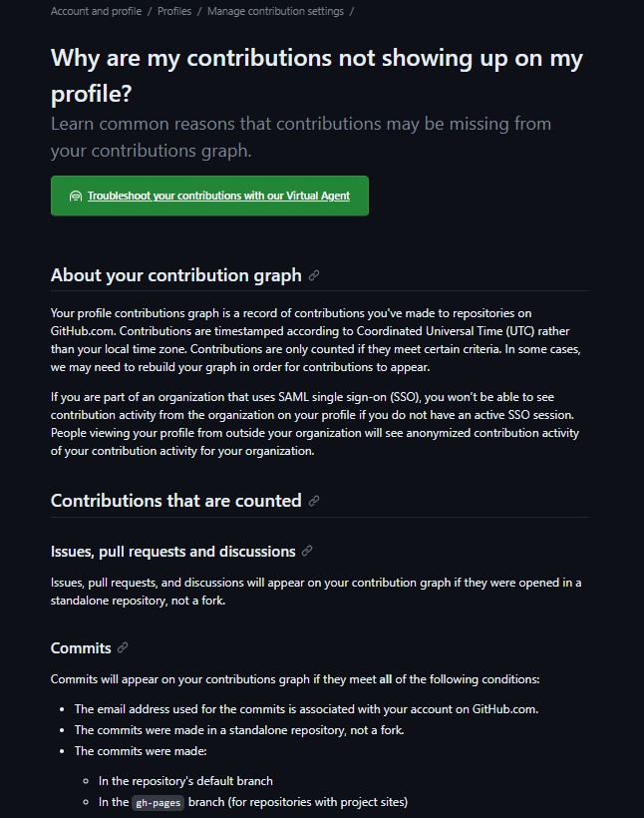The width and height of the screenshot is (644, 818).
Task: Click the email address used for commits bullet
Action: coord(306,709)
